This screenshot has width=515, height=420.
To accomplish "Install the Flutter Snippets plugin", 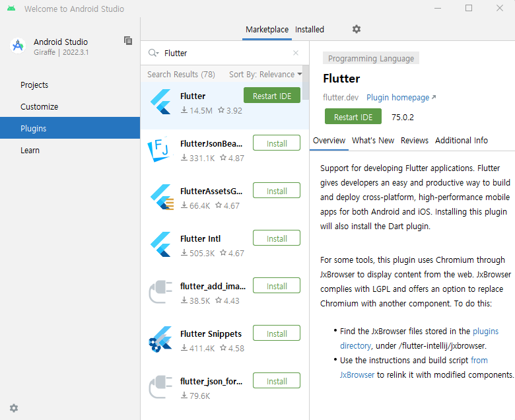I will tap(277, 333).
